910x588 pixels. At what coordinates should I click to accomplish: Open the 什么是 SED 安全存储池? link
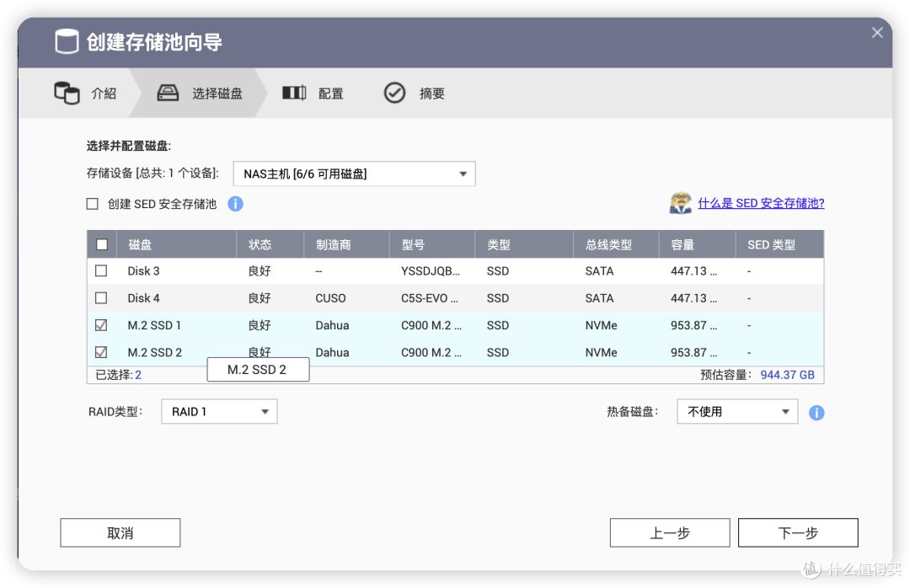point(761,203)
